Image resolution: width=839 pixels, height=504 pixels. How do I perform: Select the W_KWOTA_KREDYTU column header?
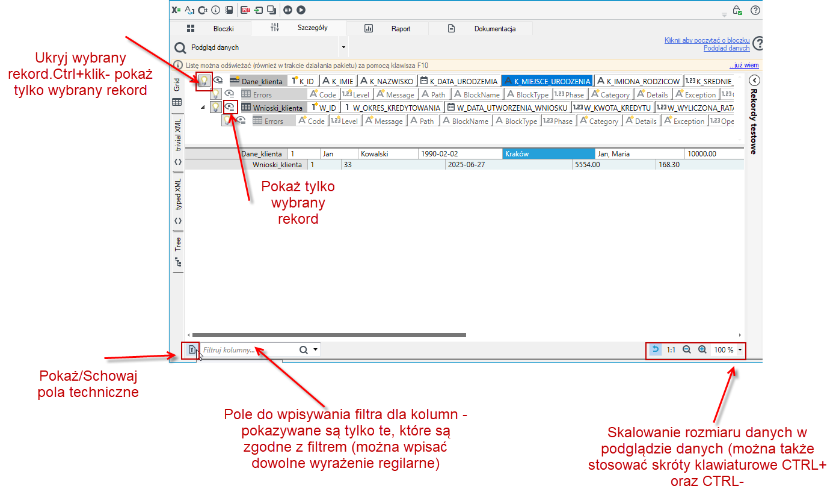[612, 108]
